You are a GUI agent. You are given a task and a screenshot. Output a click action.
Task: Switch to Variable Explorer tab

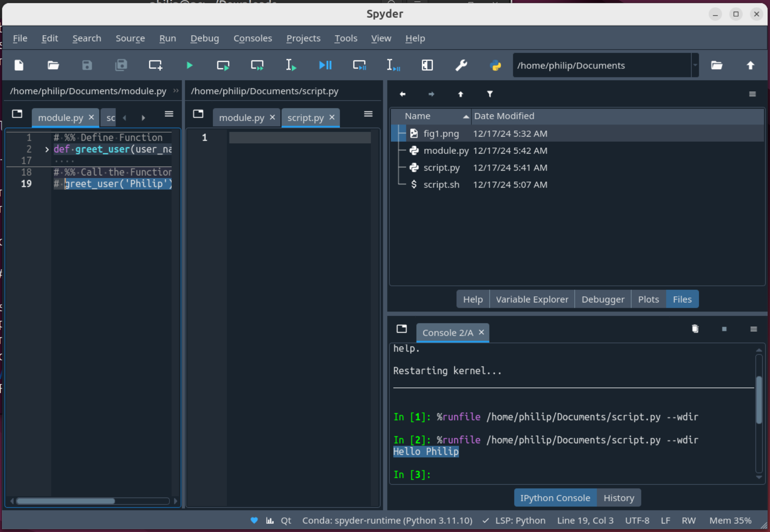tap(532, 299)
